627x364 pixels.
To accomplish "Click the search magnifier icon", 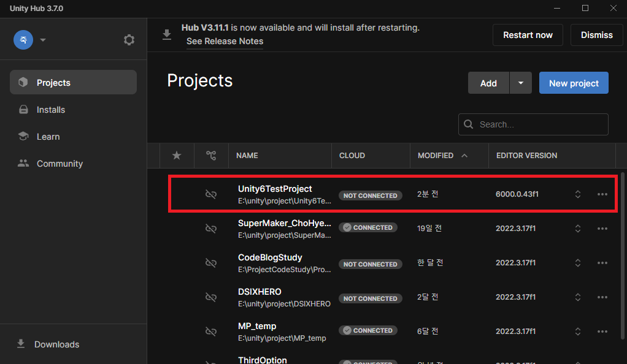I will click(x=468, y=124).
